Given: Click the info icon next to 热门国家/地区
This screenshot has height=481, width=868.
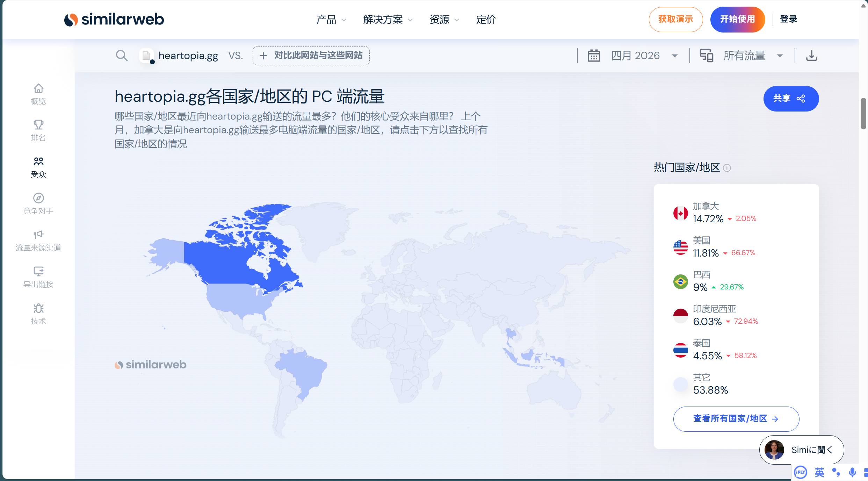Looking at the screenshot, I should coord(727,168).
